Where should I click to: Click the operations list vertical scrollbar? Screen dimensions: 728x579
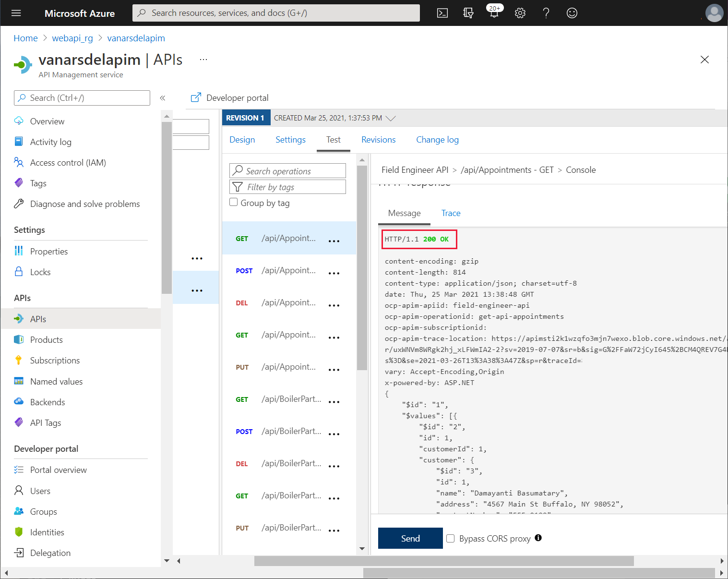click(362, 268)
